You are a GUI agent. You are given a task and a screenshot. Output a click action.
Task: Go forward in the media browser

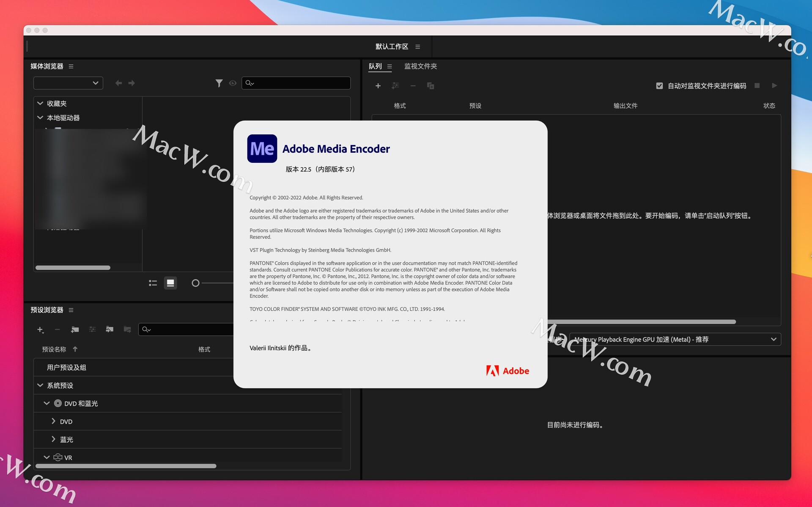click(132, 83)
